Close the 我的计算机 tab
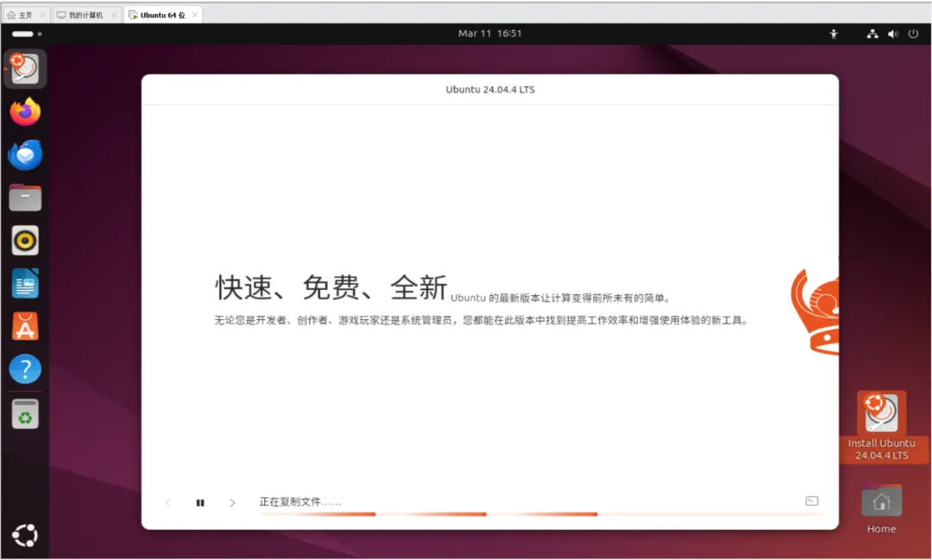The image size is (932, 560). [x=114, y=15]
